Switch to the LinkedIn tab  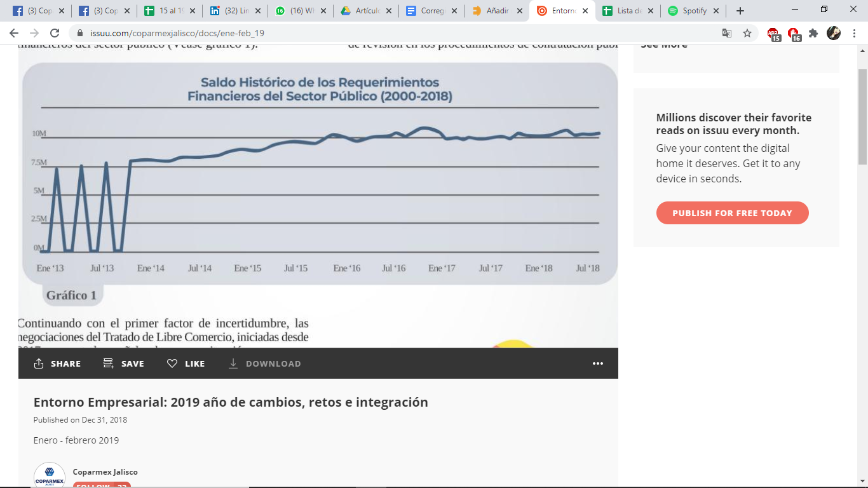[230, 11]
